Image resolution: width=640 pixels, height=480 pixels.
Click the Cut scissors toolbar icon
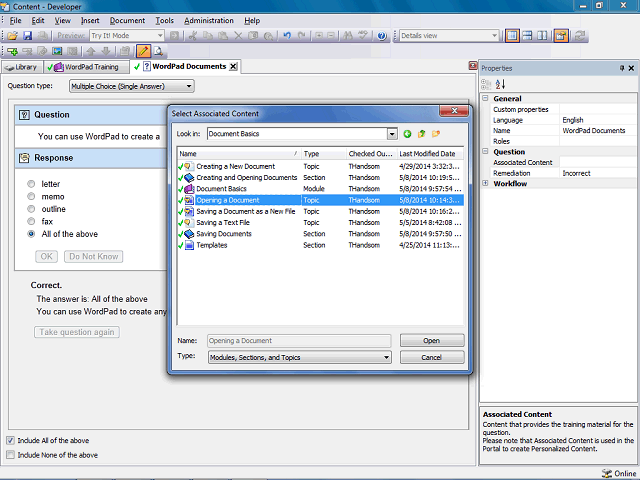(193, 36)
